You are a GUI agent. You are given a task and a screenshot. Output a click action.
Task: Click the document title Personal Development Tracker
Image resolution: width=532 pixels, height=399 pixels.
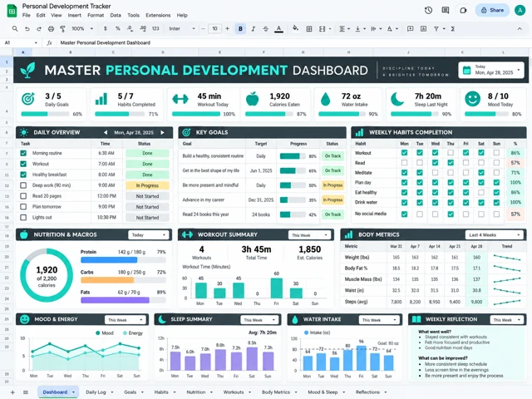click(x=66, y=6)
